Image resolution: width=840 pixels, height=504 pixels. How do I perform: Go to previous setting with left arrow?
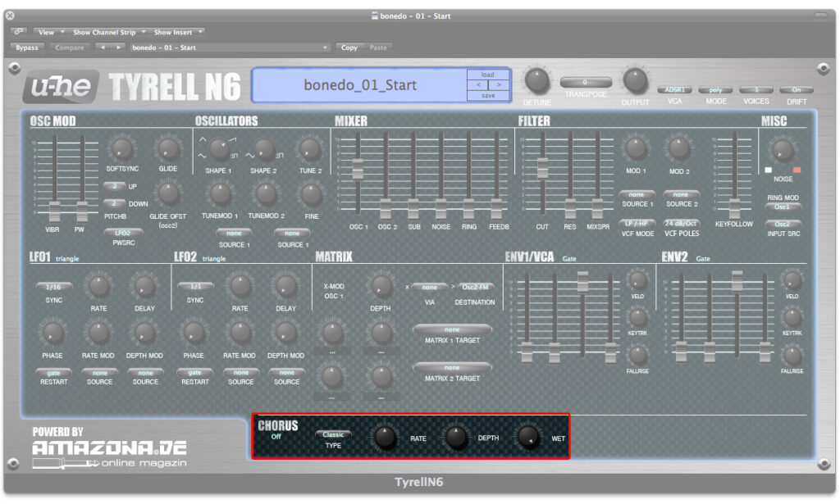tap(103, 47)
